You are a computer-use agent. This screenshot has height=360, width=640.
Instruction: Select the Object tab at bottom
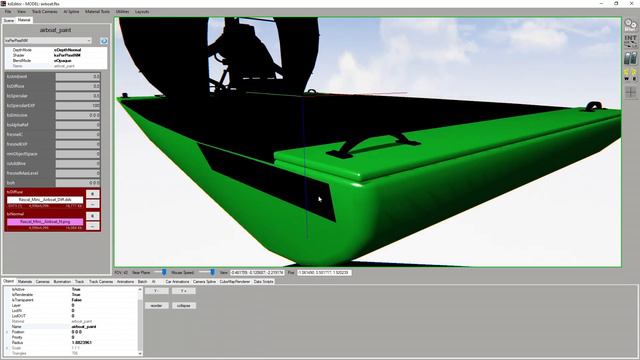pos(9,281)
